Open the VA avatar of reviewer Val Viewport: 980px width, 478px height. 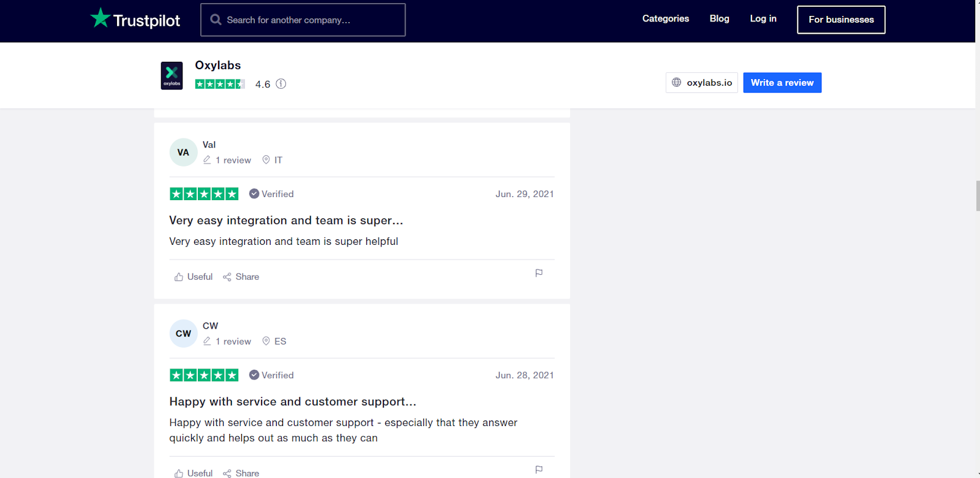pyautogui.click(x=183, y=152)
